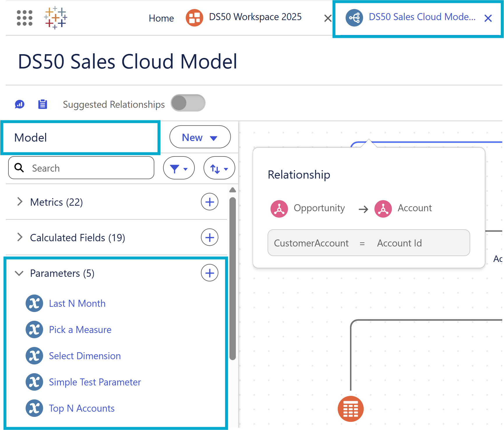Image resolution: width=504 pixels, height=430 pixels.
Task: Select the DS50 Sales Cloud Model tab
Action: pos(422,17)
